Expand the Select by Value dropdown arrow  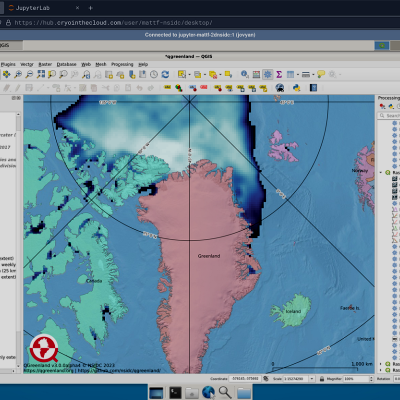[x=205, y=75]
